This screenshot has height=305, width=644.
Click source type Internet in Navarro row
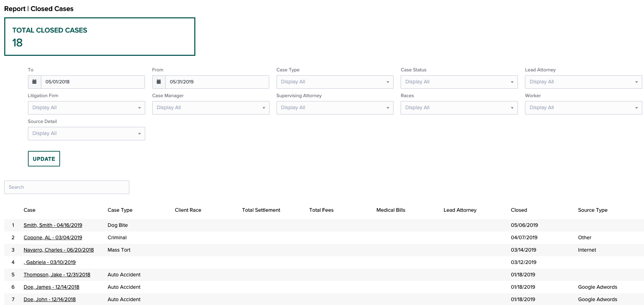[x=587, y=250]
